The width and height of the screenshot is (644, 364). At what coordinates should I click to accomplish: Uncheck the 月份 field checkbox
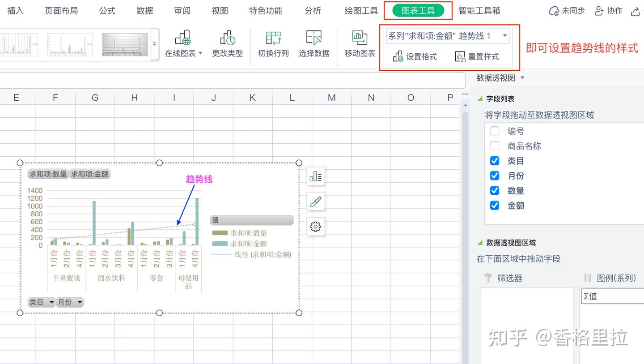click(495, 176)
